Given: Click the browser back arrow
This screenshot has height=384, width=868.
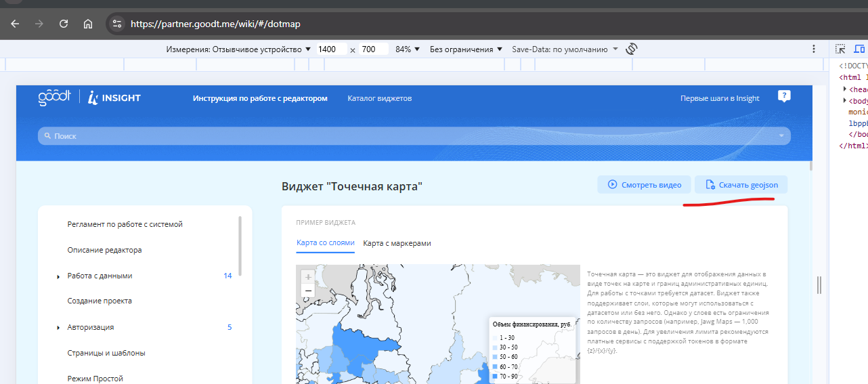Looking at the screenshot, I should tap(15, 24).
